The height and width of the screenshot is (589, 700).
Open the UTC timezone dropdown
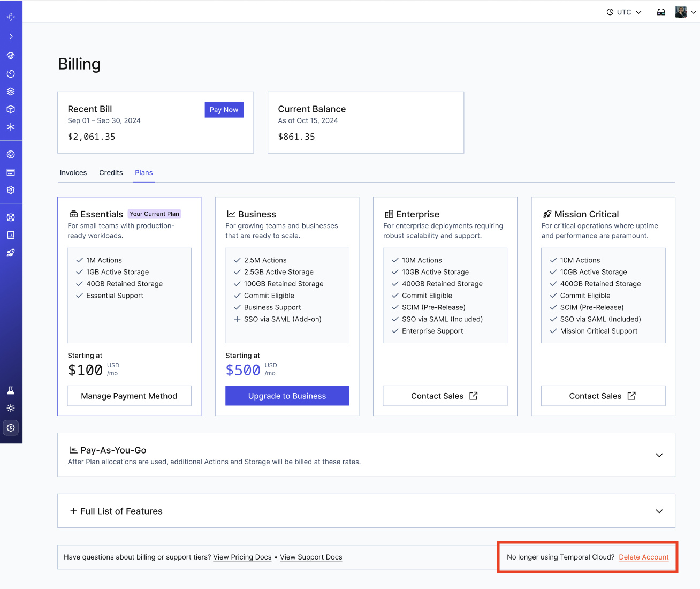click(x=623, y=11)
